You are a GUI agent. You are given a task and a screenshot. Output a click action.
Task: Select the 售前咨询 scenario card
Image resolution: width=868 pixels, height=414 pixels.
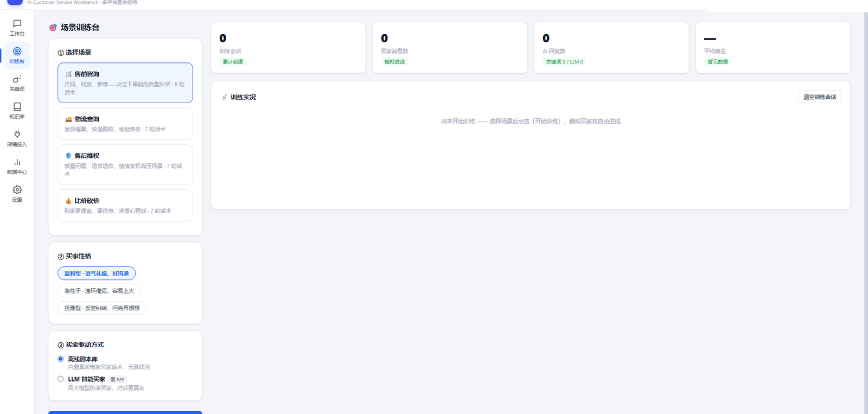coord(125,83)
